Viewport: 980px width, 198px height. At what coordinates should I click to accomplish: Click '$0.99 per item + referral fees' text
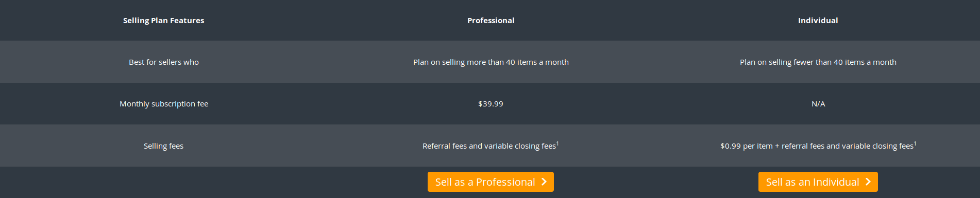[x=772, y=146]
